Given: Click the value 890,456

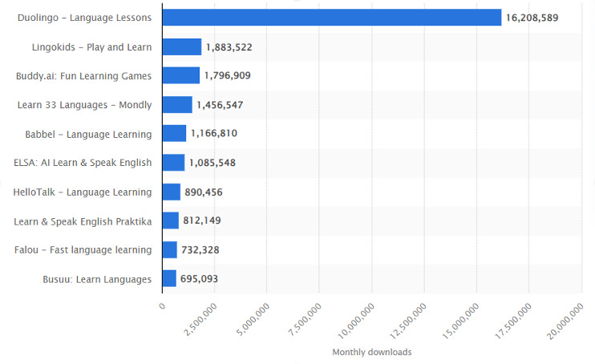Looking at the screenshot, I should [x=204, y=192].
